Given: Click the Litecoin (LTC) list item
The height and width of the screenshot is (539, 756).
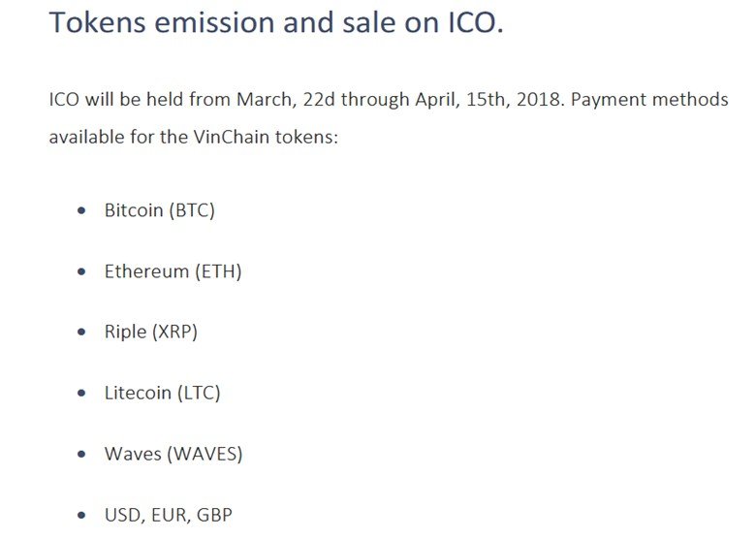Looking at the screenshot, I should [x=162, y=393].
